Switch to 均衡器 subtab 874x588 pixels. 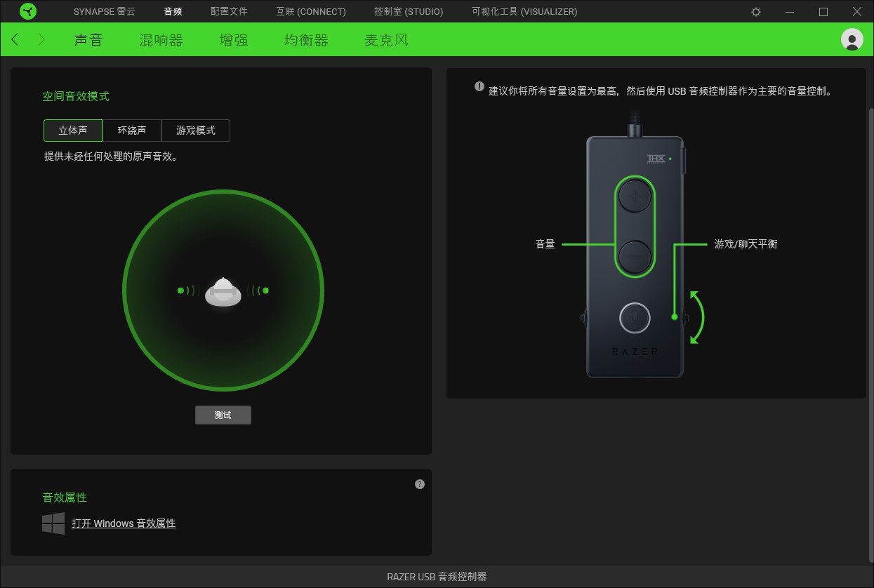(x=306, y=40)
